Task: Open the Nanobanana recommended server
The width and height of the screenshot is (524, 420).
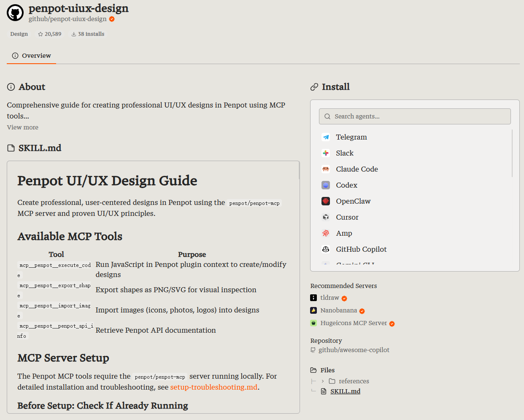Action: pyautogui.click(x=339, y=310)
